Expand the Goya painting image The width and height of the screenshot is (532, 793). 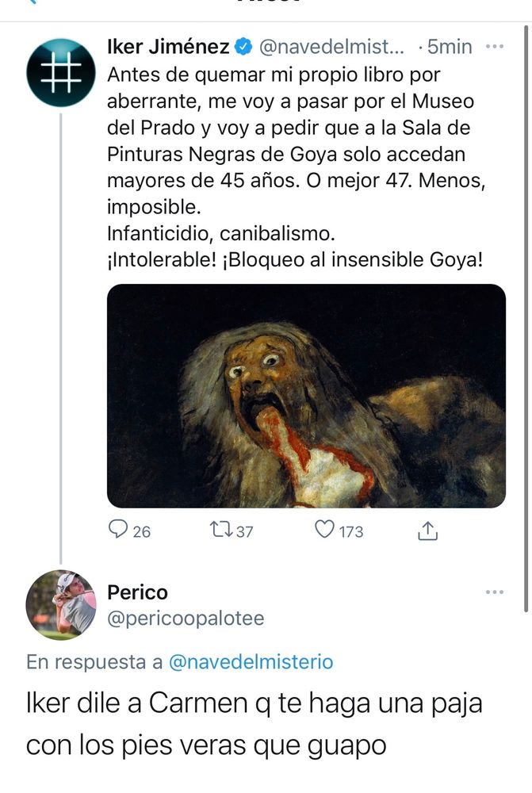coord(306,396)
